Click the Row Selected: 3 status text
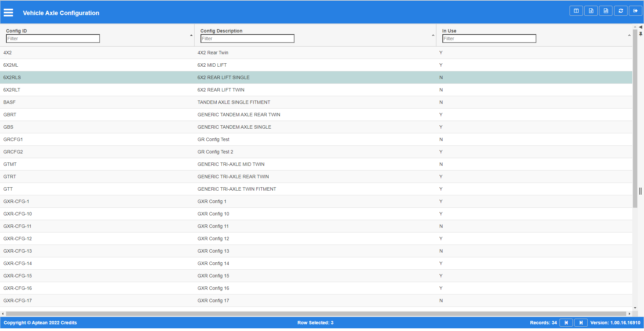Image resolution: width=644 pixels, height=331 pixels. (x=315, y=323)
